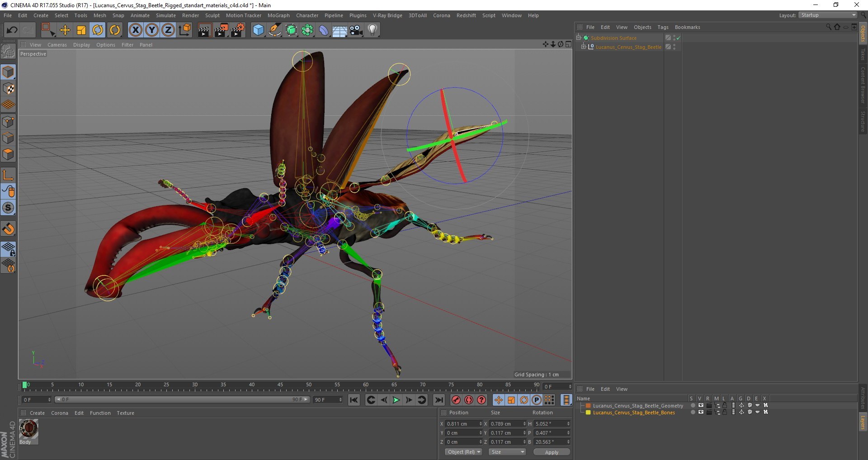Click the Position X value stepper arrows
This screenshot has height=460, width=868.
click(481, 424)
